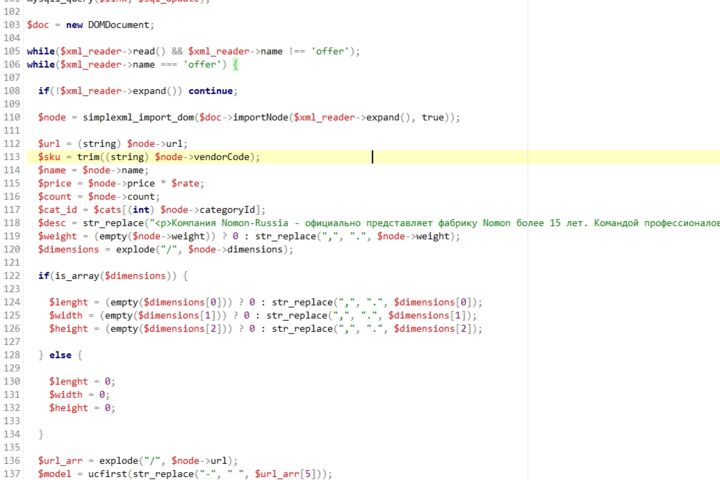Click $weight variable on line 119
Viewport: 720px width, 480px height.
click(x=57, y=236)
